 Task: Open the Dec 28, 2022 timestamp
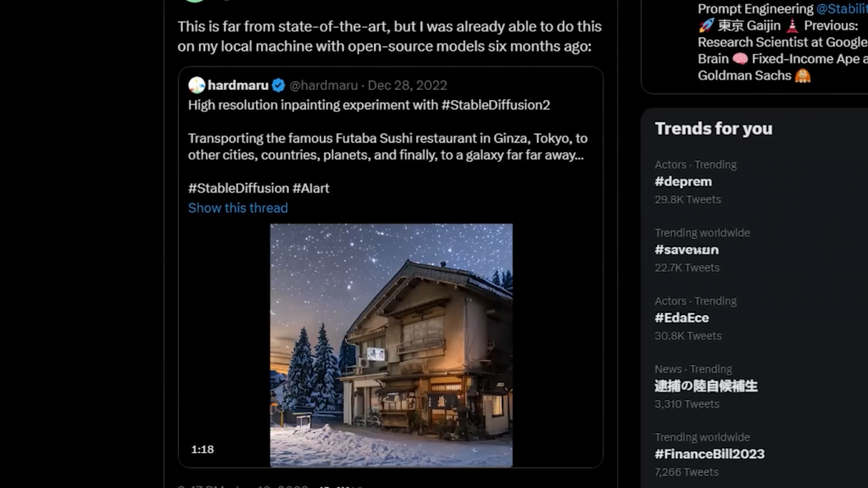(x=408, y=85)
